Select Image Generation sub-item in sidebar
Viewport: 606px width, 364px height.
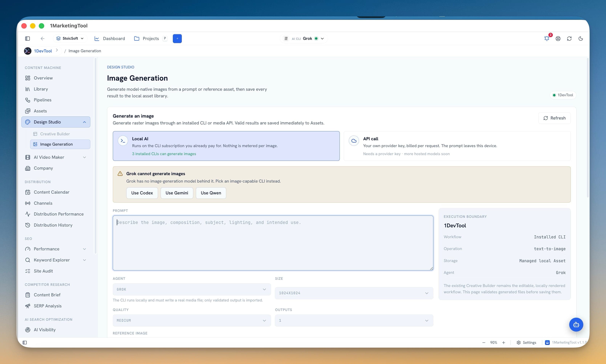[x=60, y=144]
